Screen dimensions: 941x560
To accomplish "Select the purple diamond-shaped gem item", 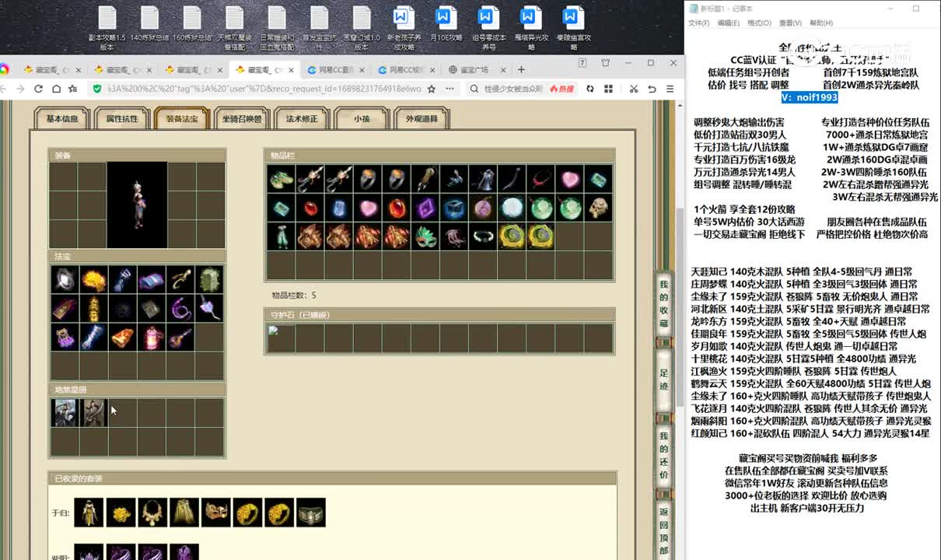I will pyautogui.click(x=425, y=208).
